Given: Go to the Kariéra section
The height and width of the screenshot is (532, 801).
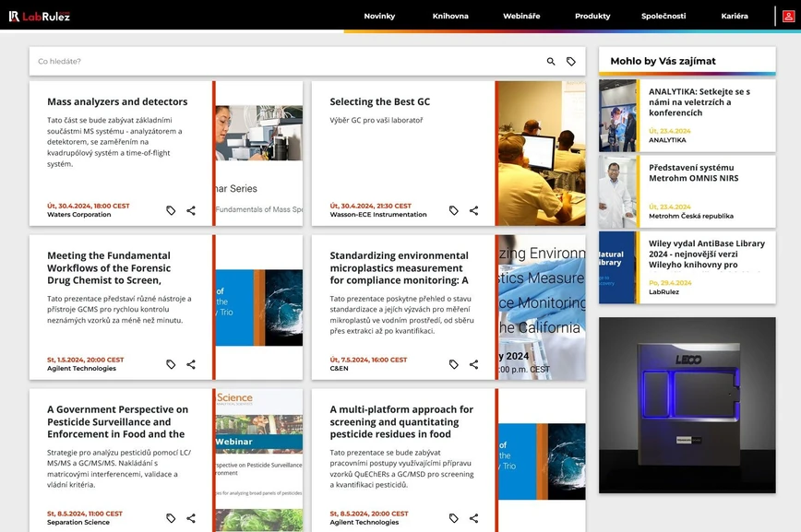Looking at the screenshot, I should pyautogui.click(x=735, y=16).
